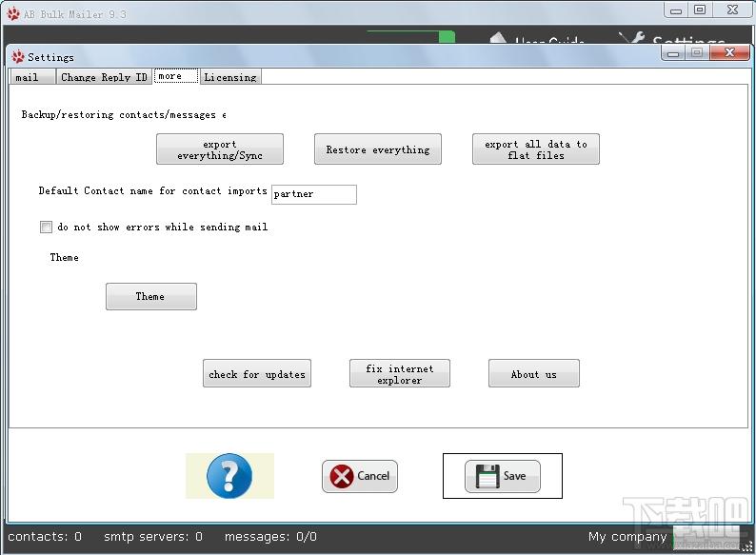Open the blue question mark help icon
The width and height of the screenshot is (756, 555).
(x=229, y=476)
